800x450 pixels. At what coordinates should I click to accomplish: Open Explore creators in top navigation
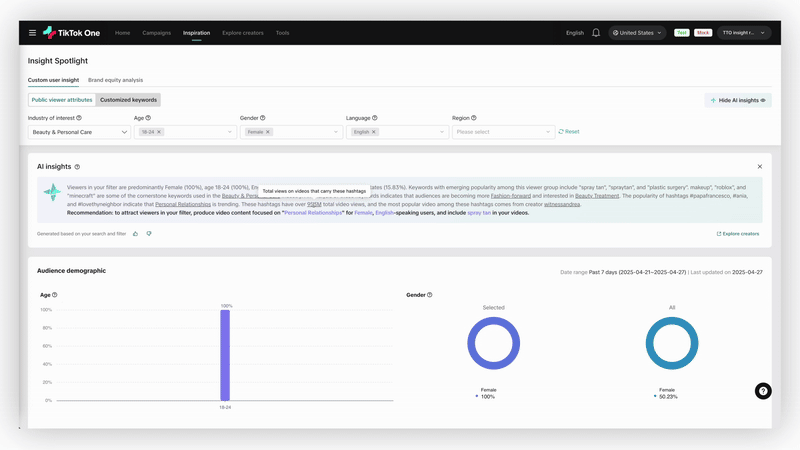[243, 33]
